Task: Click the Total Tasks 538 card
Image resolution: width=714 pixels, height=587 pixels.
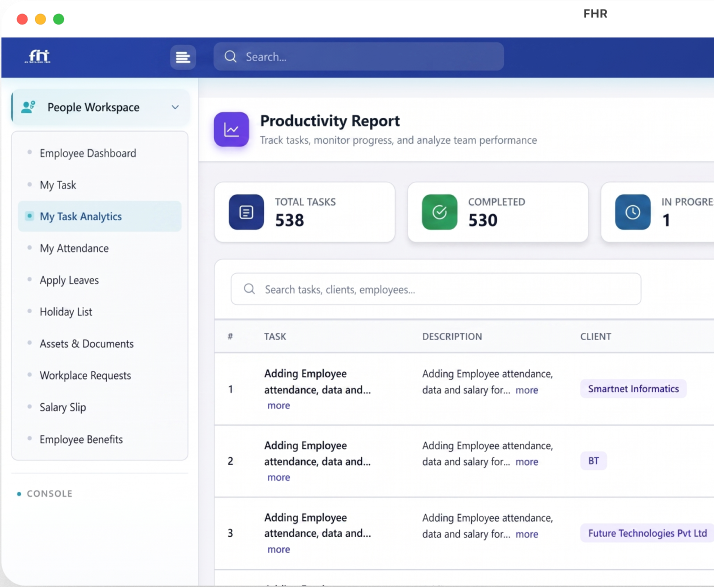Action: pyautogui.click(x=305, y=212)
